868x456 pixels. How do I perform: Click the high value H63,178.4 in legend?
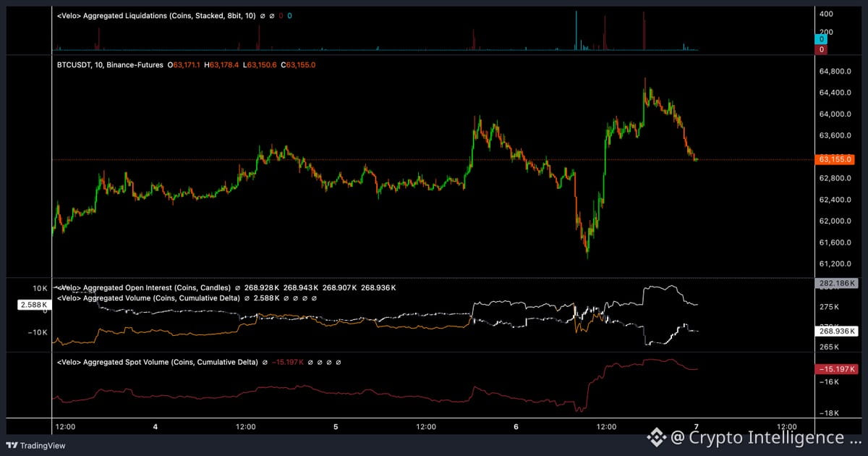click(x=221, y=64)
